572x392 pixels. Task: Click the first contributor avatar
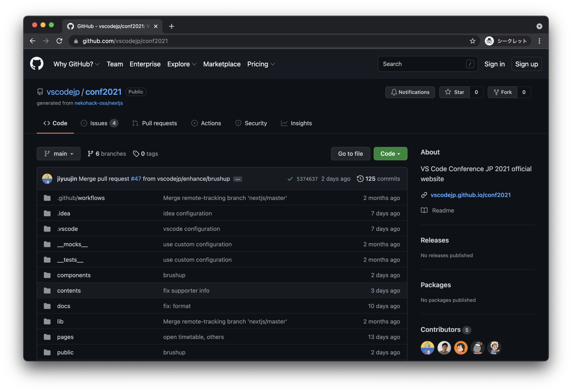pyautogui.click(x=427, y=348)
